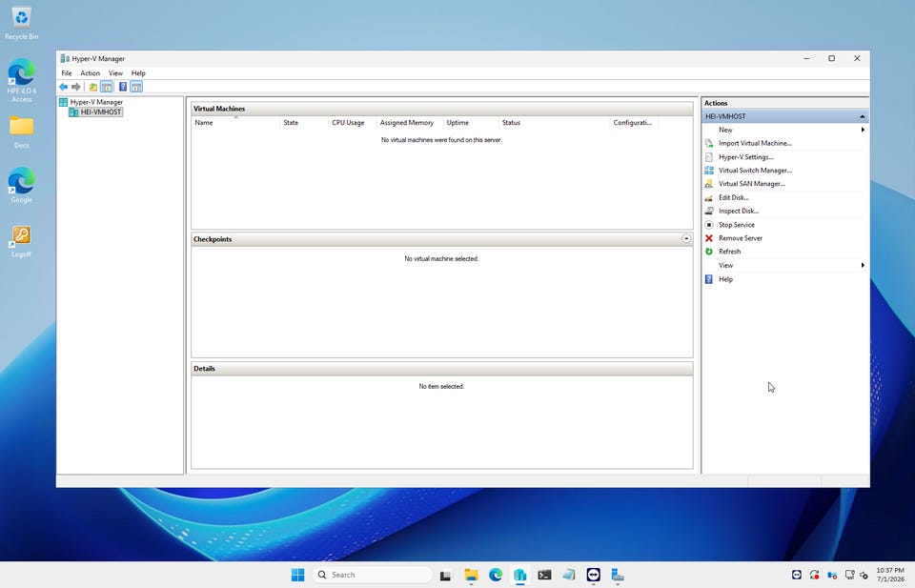Open the View menu in the menu bar
The image size is (915, 588).
click(115, 73)
